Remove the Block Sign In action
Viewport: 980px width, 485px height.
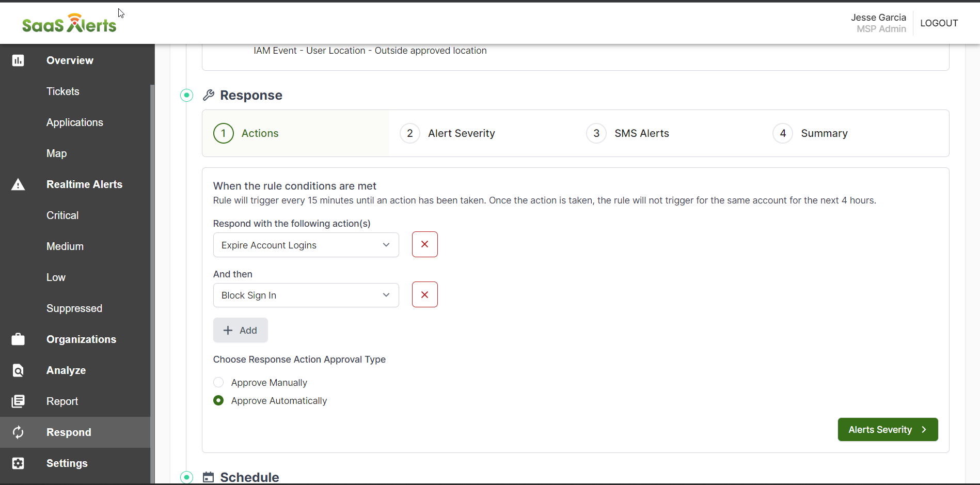pos(425,294)
